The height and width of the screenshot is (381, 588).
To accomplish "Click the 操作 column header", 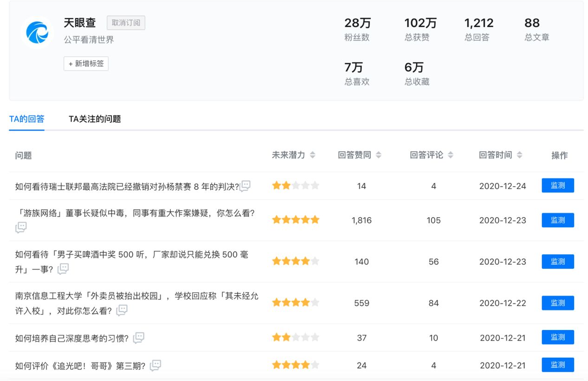I will (x=559, y=155).
